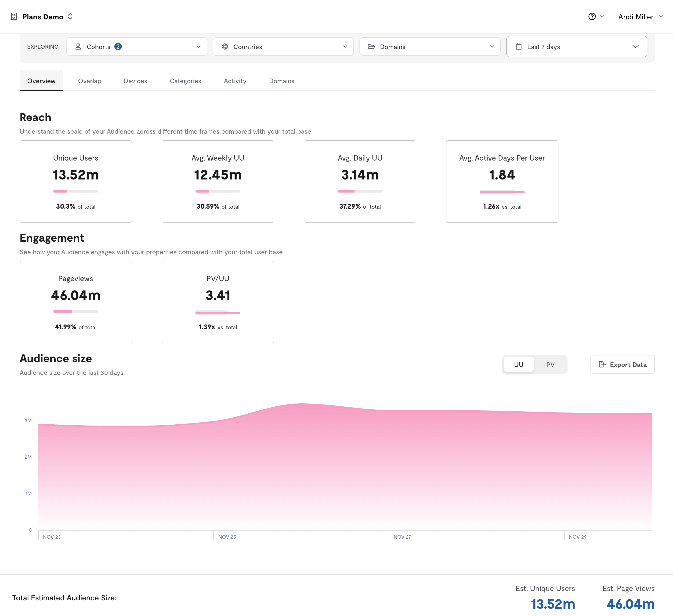
Task: Expand the Cohorts dropdown chevron
Action: [x=199, y=47]
